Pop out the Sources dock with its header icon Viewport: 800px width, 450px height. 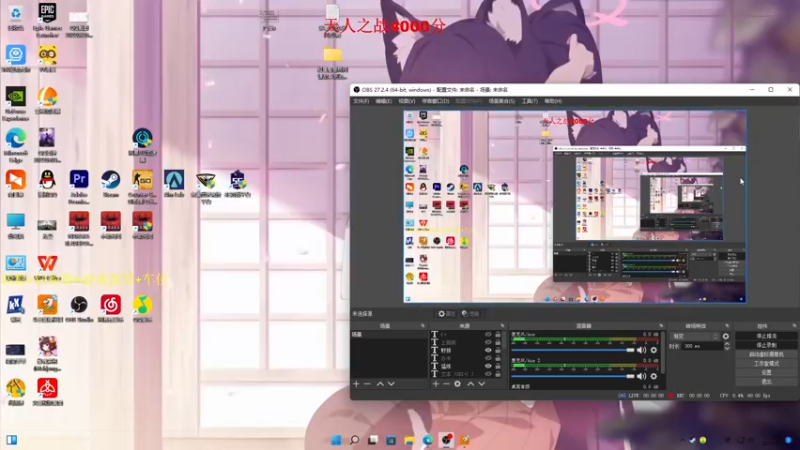pos(503,326)
